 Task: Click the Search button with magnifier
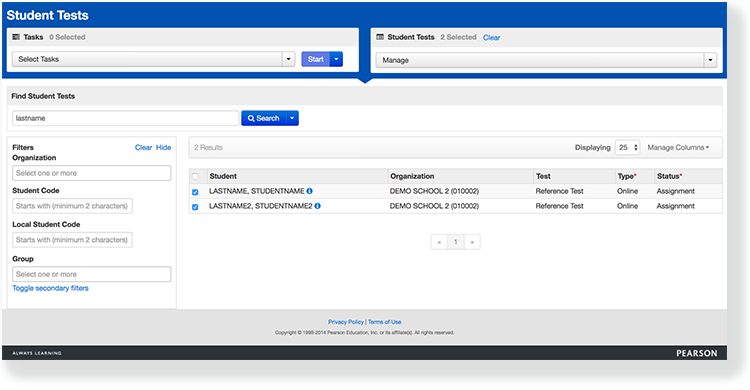click(x=264, y=118)
